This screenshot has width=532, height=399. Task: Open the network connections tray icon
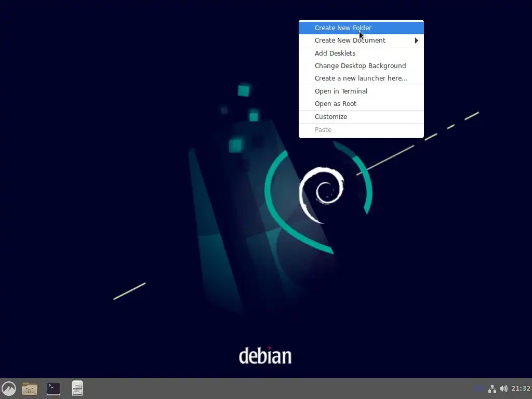(492, 389)
